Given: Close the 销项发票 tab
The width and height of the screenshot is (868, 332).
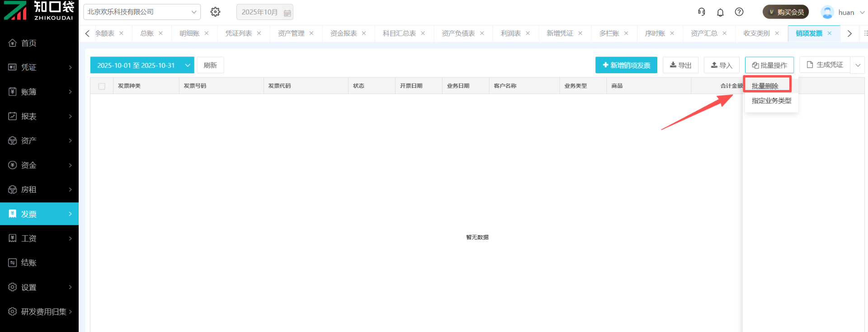Looking at the screenshot, I should click(x=830, y=33).
